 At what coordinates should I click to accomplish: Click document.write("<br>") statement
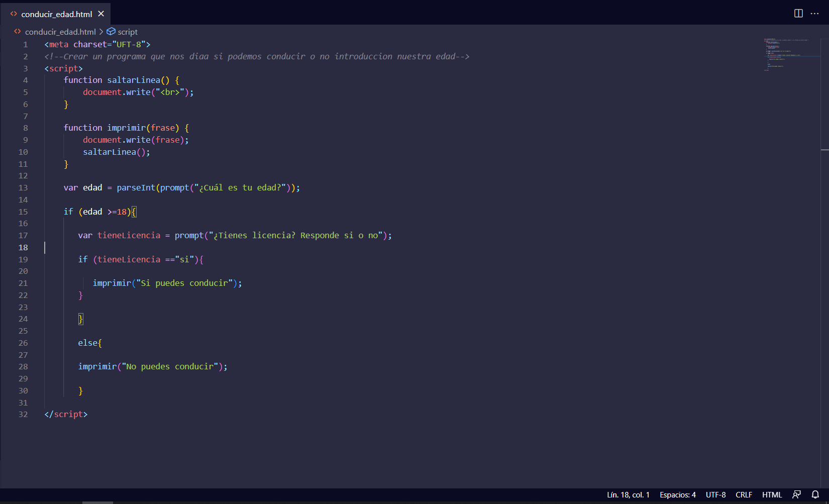click(x=138, y=92)
